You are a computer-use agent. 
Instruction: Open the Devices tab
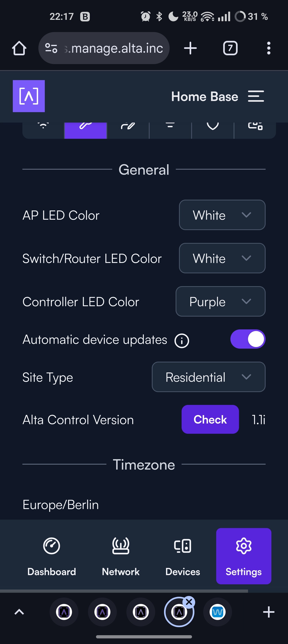click(x=183, y=556)
